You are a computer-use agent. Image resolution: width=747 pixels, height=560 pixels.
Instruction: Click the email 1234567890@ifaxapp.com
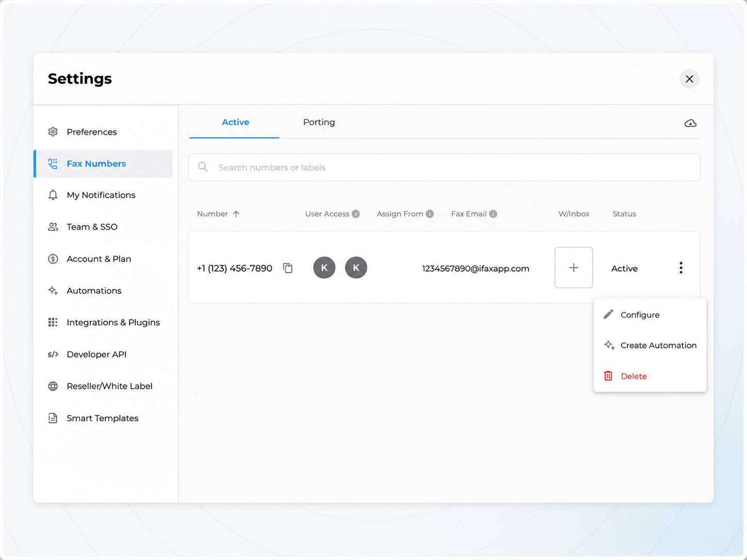pos(476,268)
